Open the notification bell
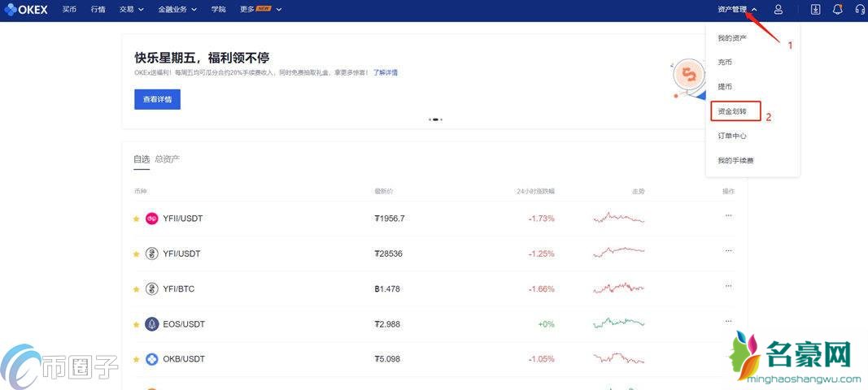 pos(838,10)
